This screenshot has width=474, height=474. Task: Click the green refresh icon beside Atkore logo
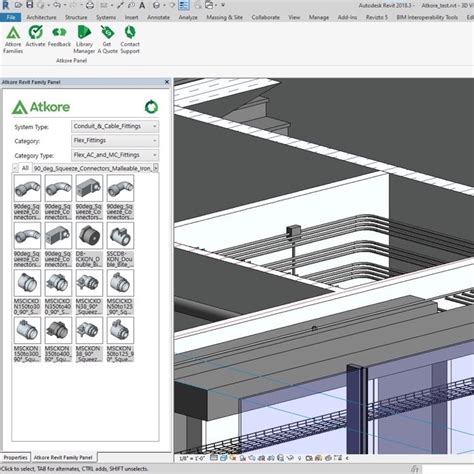(151, 107)
